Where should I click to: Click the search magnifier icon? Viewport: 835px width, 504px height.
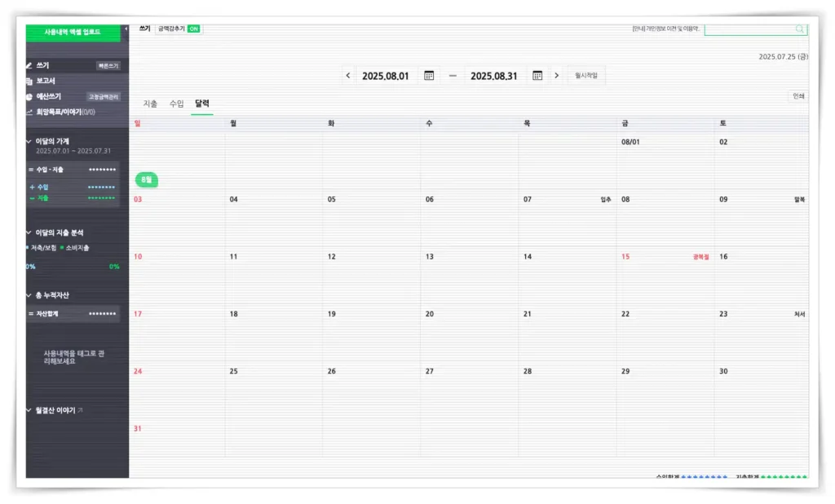pos(799,29)
